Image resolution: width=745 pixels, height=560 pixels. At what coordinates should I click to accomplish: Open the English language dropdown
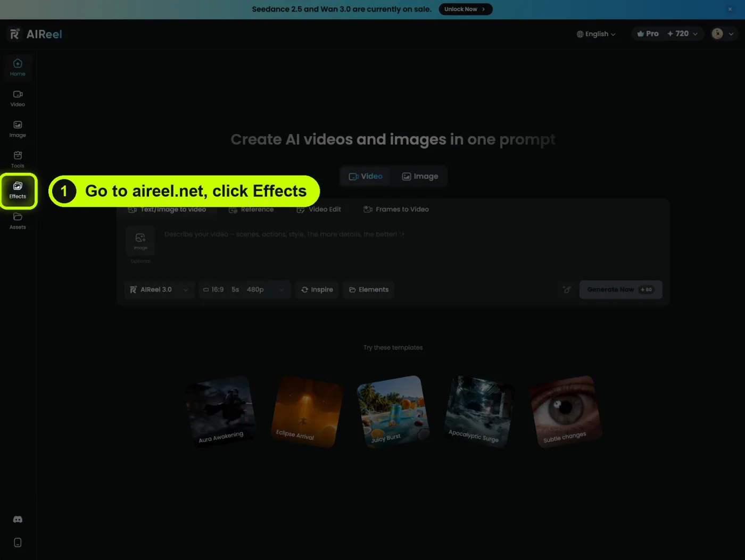pos(596,34)
